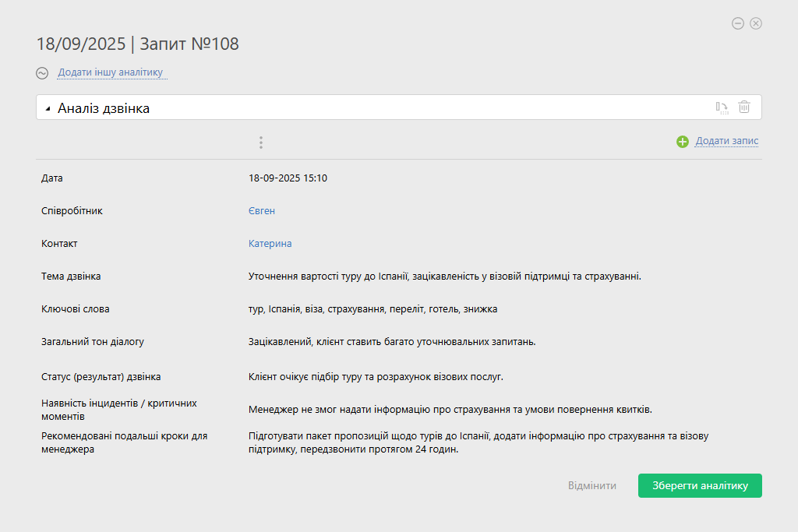This screenshot has width=798, height=532.
Task: Click the Статус (результат) дзвінка value
Action: pos(376,377)
